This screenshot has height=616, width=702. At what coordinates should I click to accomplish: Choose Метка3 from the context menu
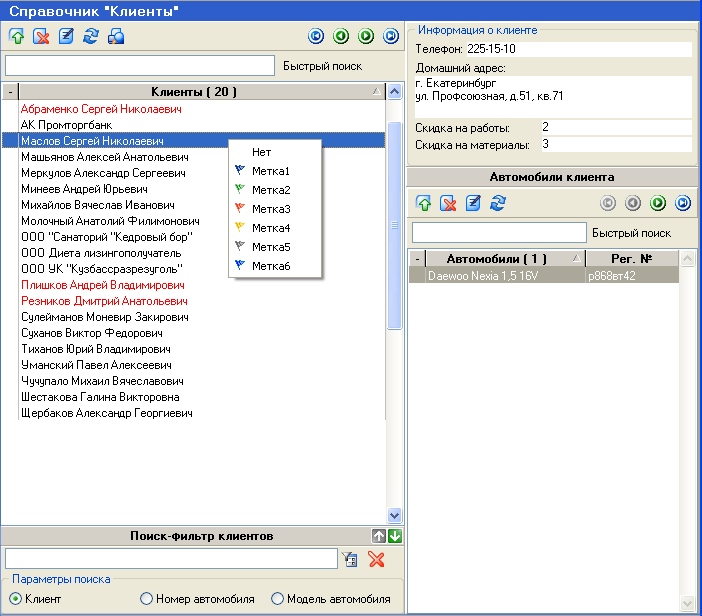pyautogui.click(x=270, y=209)
